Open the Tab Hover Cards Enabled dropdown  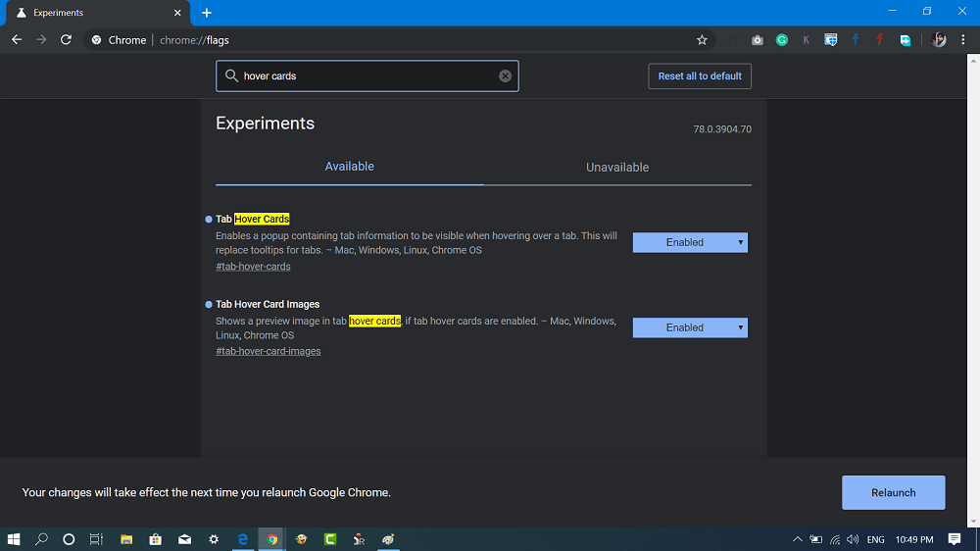690,243
